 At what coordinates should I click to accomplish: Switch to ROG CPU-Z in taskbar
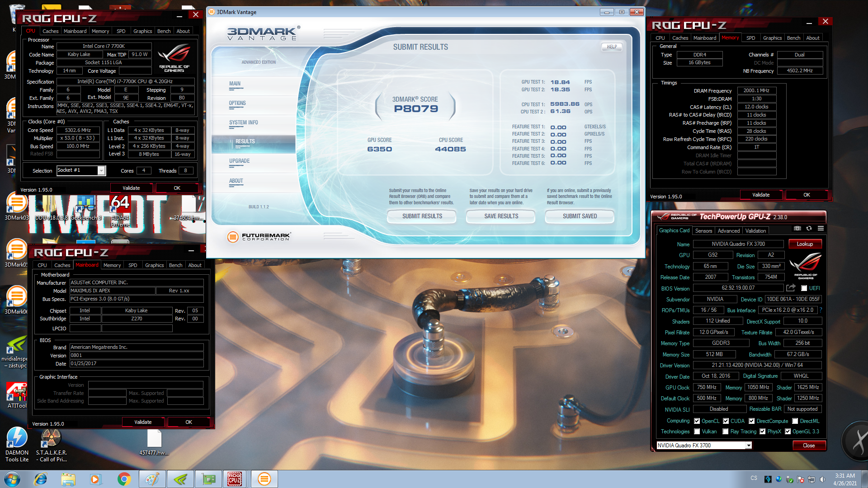[x=235, y=479]
